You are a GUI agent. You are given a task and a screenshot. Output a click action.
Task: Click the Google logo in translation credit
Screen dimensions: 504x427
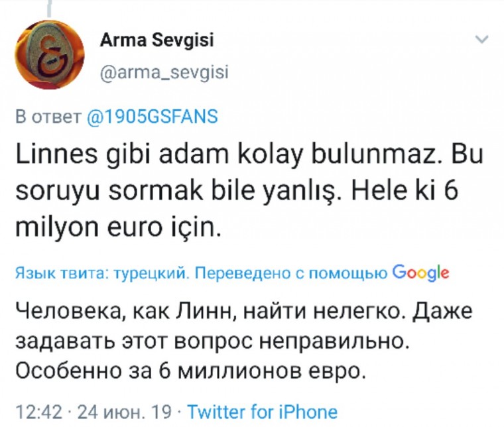click(421, 273)
